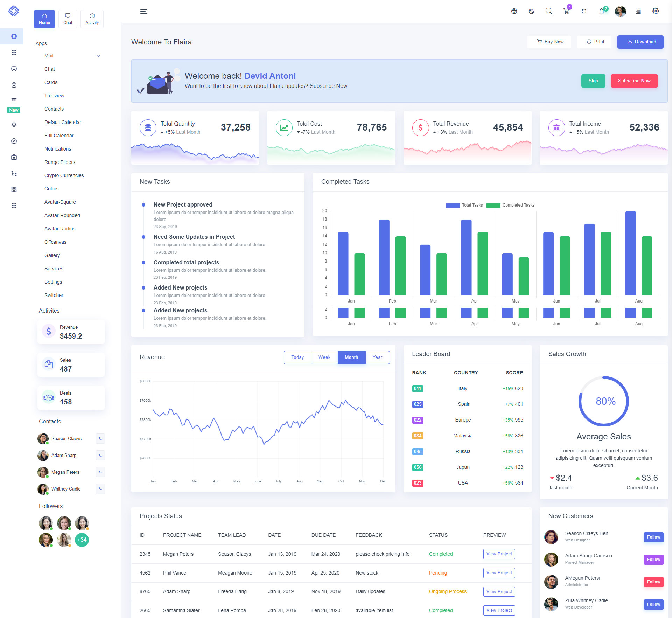Click the compass sidebar icon
This screenshot has height=618, width=672.
tap(14, 141)
